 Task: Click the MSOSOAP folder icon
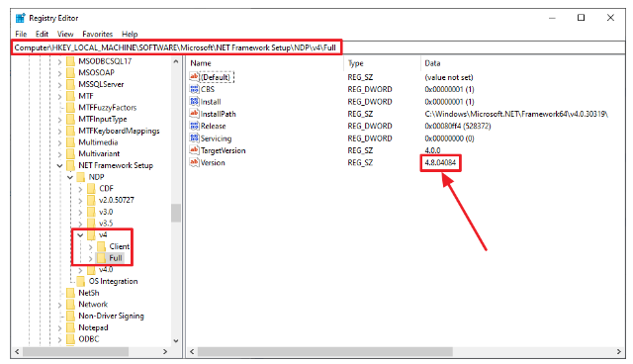[x=70, y=72]
